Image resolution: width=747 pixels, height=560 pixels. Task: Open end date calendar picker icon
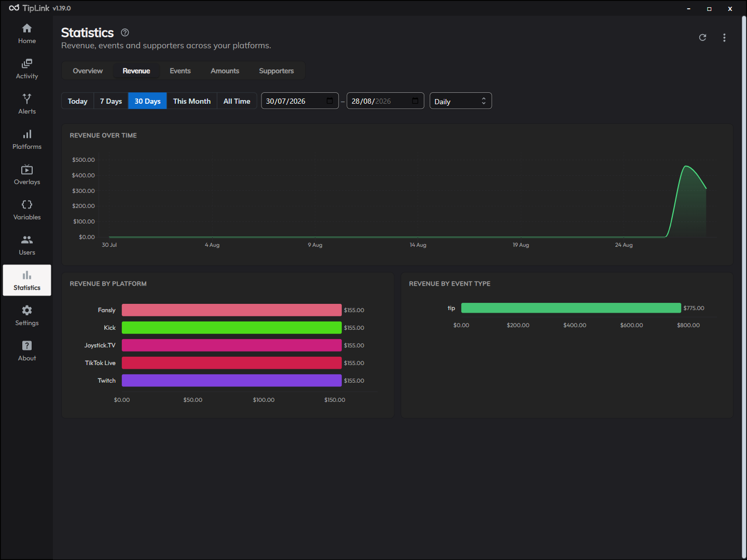click(415, 101)
